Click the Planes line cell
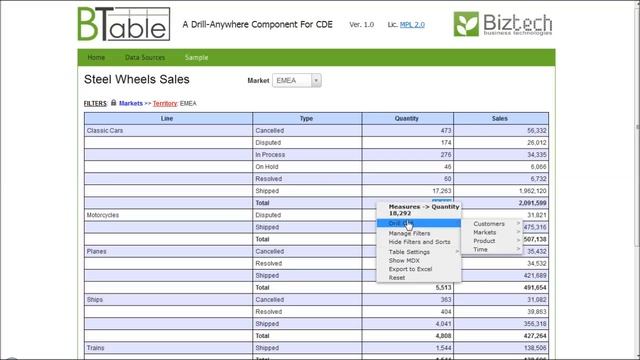 click(x=168, y=251)
